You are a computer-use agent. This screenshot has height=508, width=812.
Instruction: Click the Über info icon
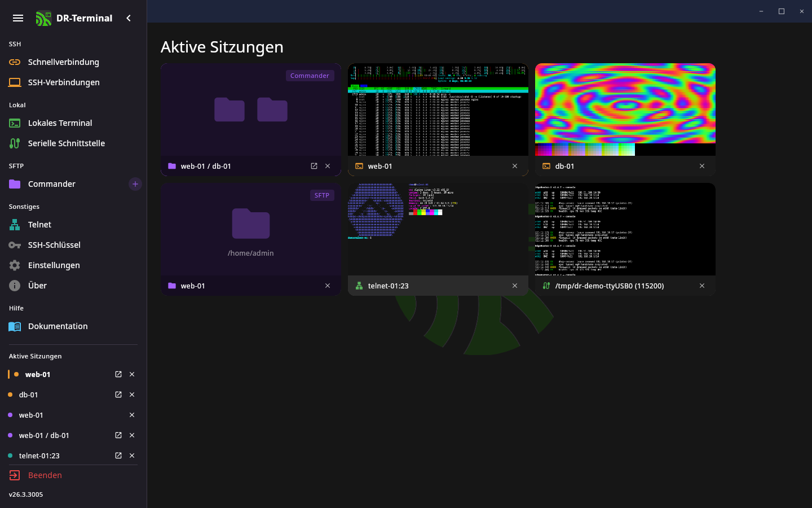pyautogui.click(x=15, y=286)
